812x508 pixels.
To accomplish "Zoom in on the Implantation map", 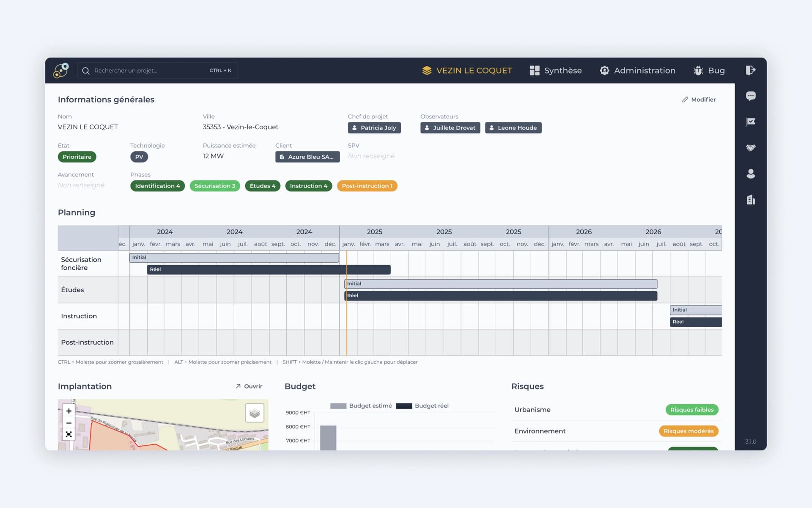I will (x=69, y=411).
